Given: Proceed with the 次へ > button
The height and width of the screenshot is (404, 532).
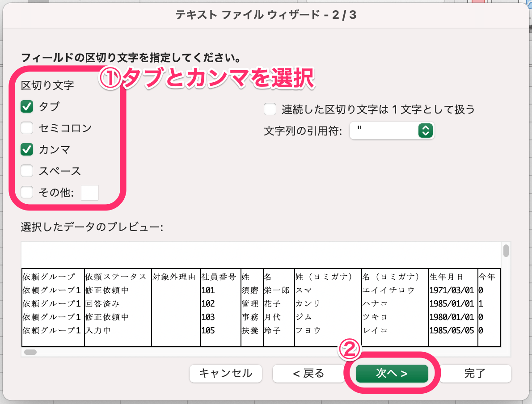Looking at the screenshot, I should click(392, 374).
